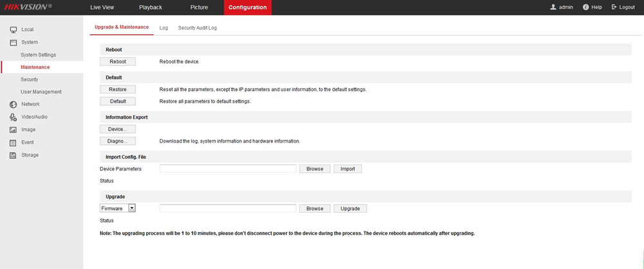
Task: Open the Firmware upgrade type dropdown
Action: click(x=131, y=208)
